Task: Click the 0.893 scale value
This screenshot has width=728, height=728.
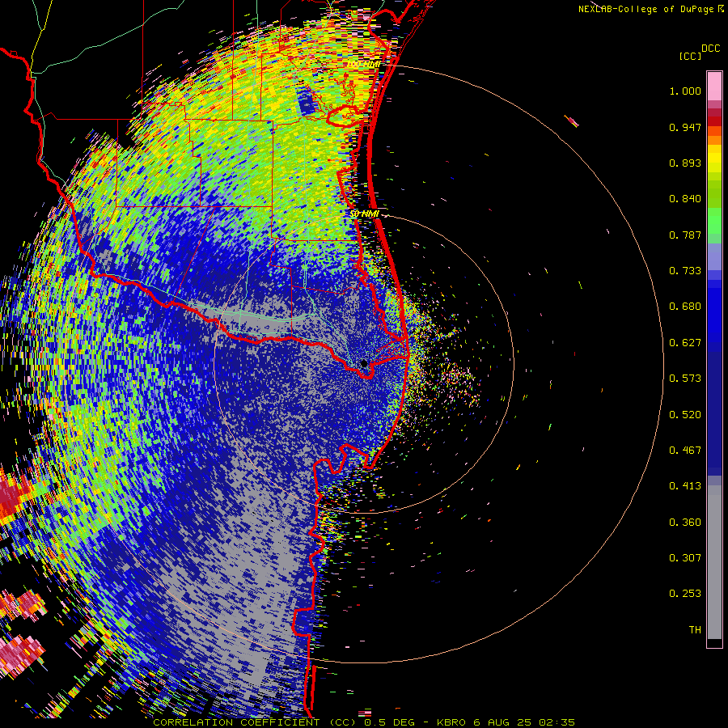Action: point(685,163)
